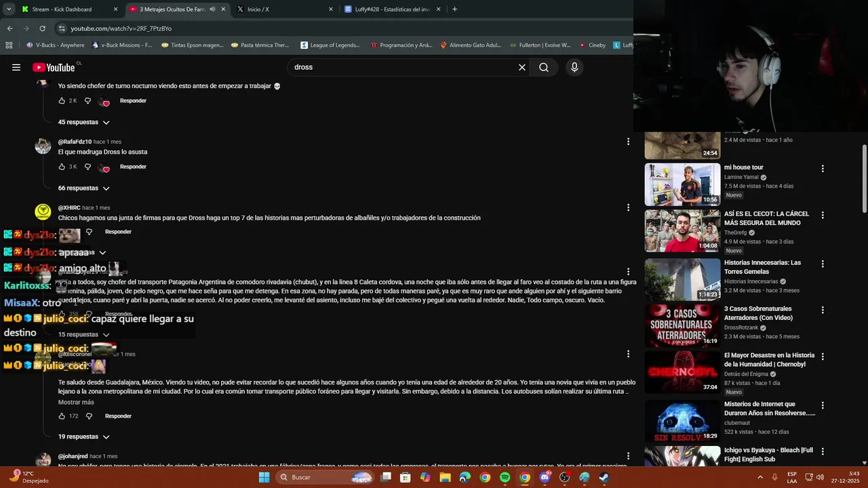Viewport: 868px width, 488px height.
Task: Open 'Ichigo vs Byakuya - Bleach' video title
Action: (768, 454)
